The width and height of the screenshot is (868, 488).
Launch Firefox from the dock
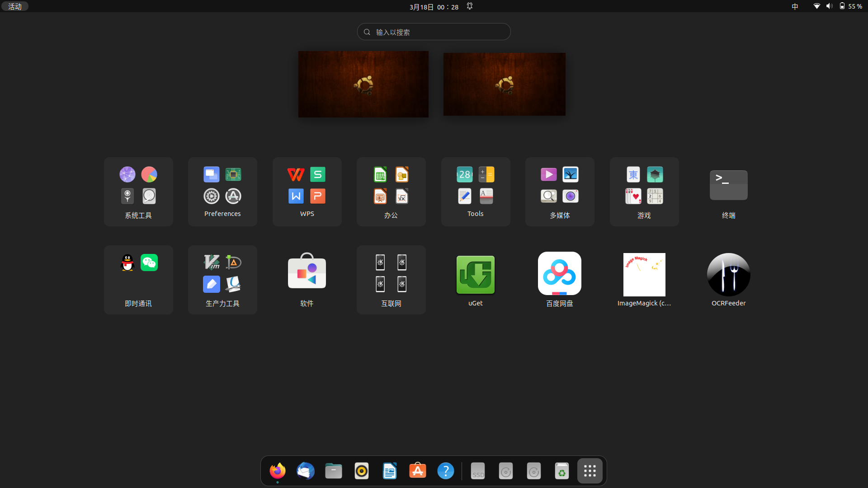pyautogui.click(x=278, y=471)
